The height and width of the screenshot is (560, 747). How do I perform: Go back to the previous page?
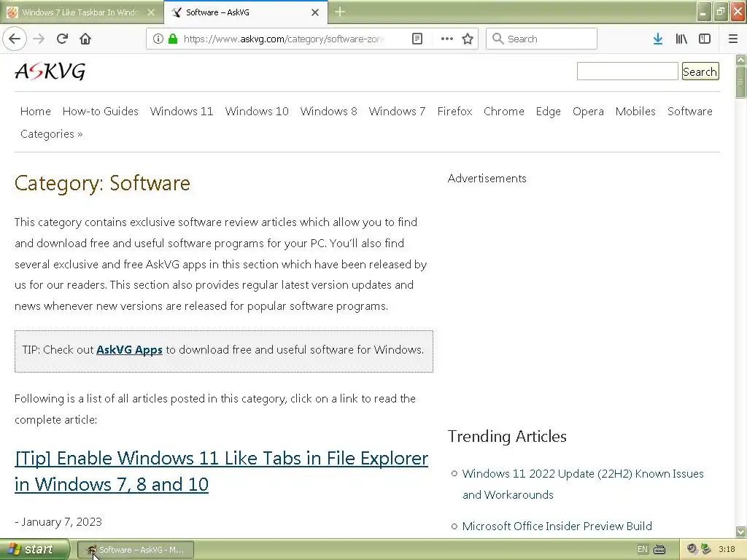coord(15,39)
